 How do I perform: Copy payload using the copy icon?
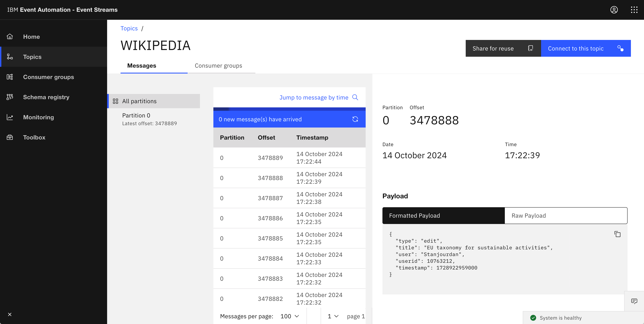(x=617, y=234)
